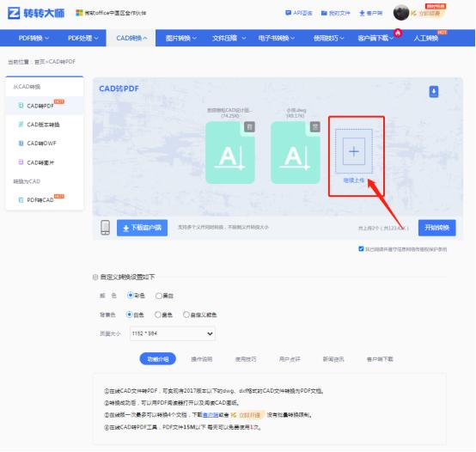
Task: Expand the PDF处理 nav menu
Action: 83,38
